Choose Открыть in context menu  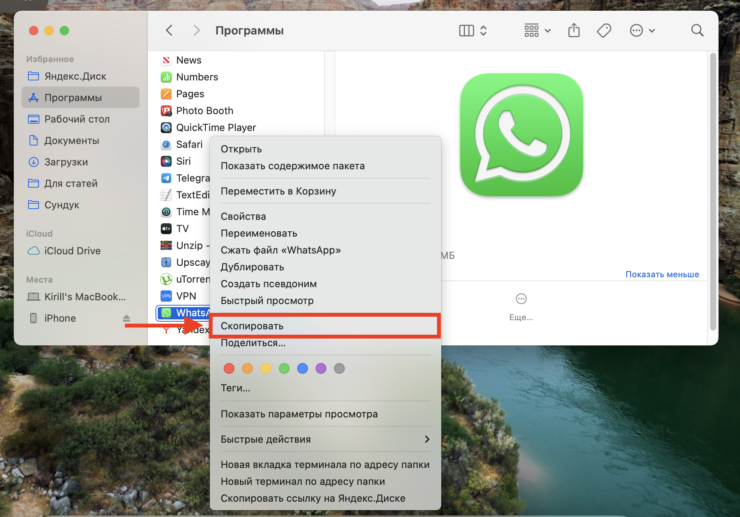pyautogui.click(x=325, y=149)
